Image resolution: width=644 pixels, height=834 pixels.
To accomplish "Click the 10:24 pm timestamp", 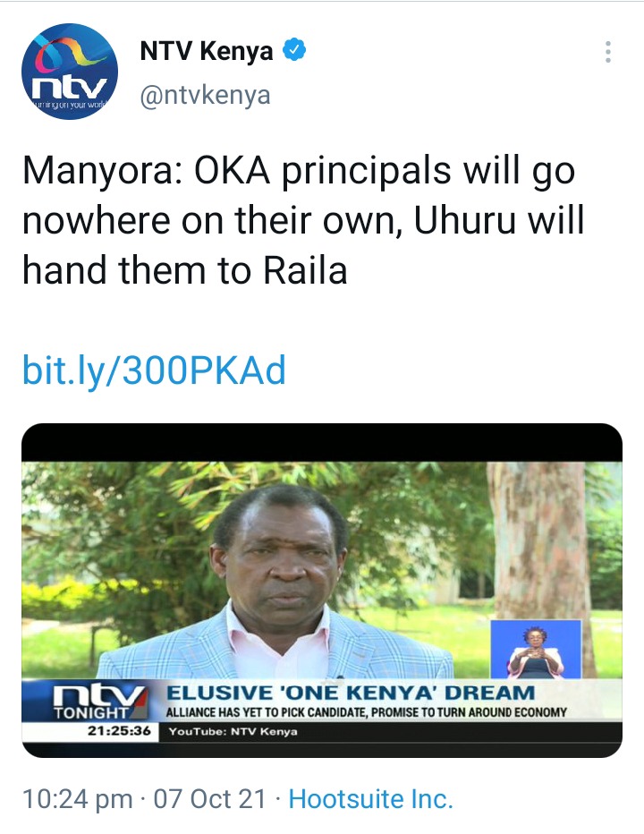I will (x=77, y=799).
